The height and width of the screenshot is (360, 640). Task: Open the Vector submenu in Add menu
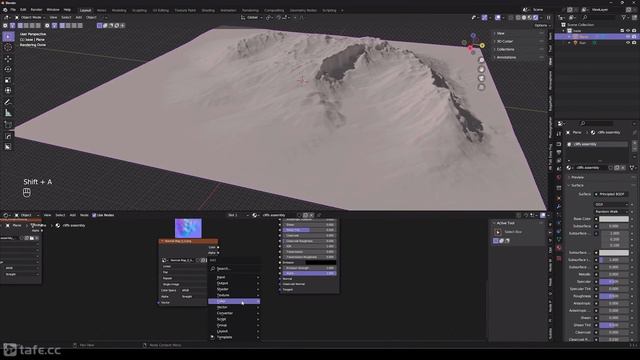click(x=234, y=307)
